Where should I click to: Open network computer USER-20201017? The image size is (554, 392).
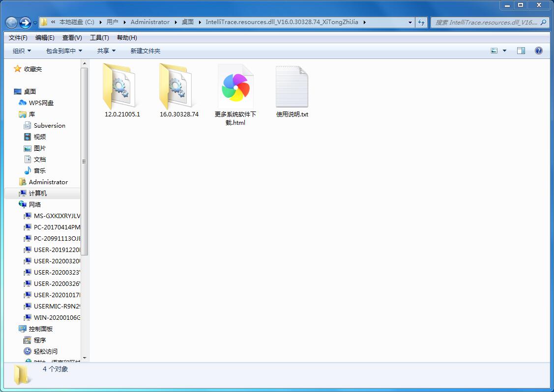[x=57, y=295]
